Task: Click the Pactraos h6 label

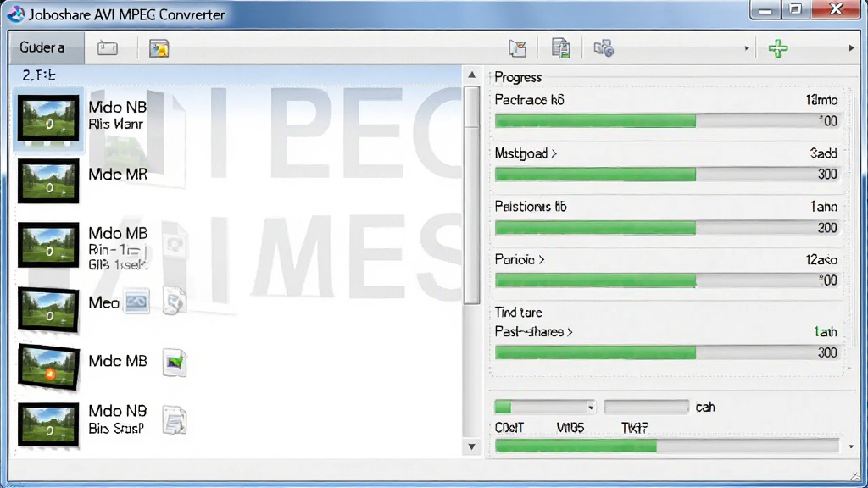Action: 529,100
